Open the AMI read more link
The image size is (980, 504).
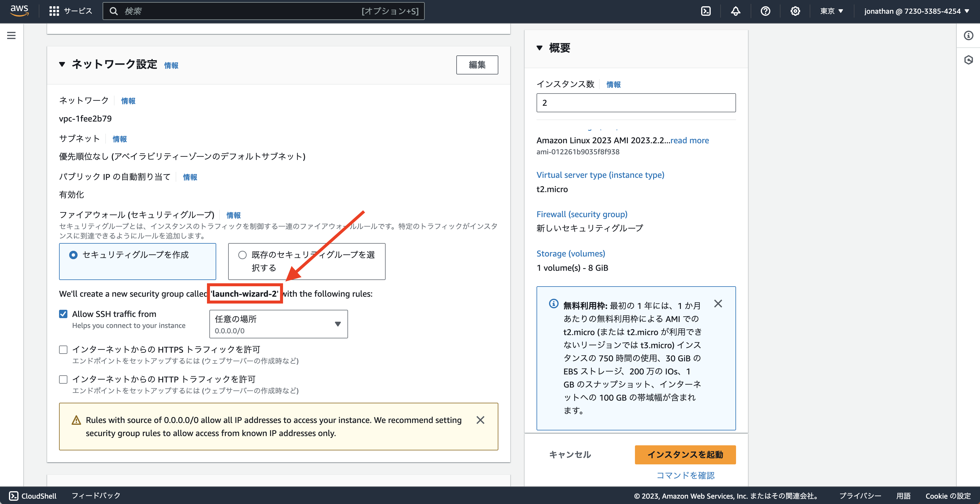[690, 140]
